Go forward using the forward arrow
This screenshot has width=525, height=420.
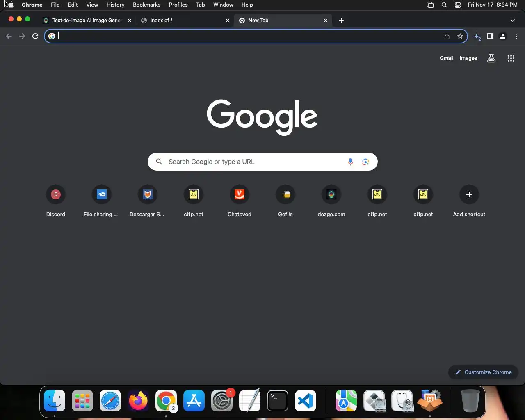click(22, 36)
